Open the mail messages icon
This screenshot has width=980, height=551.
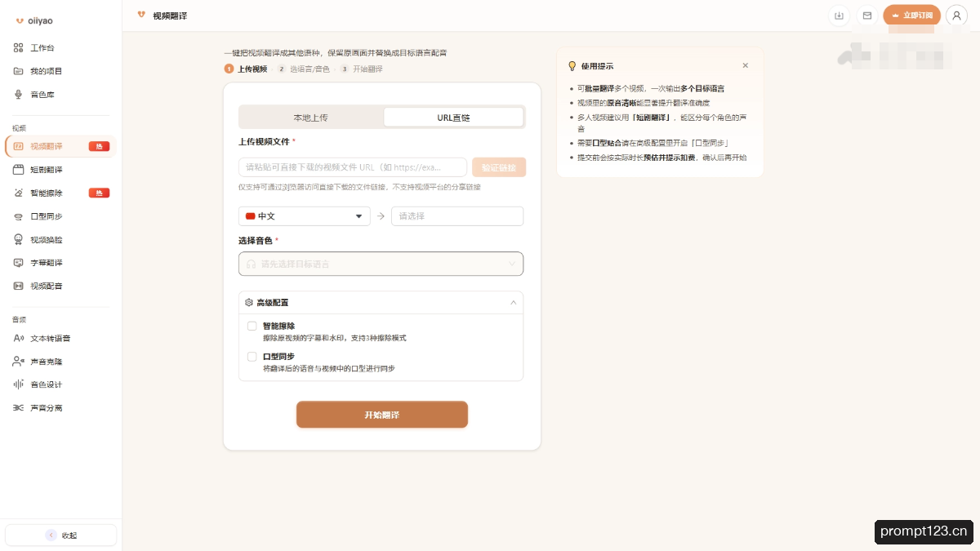click(867, 16)
